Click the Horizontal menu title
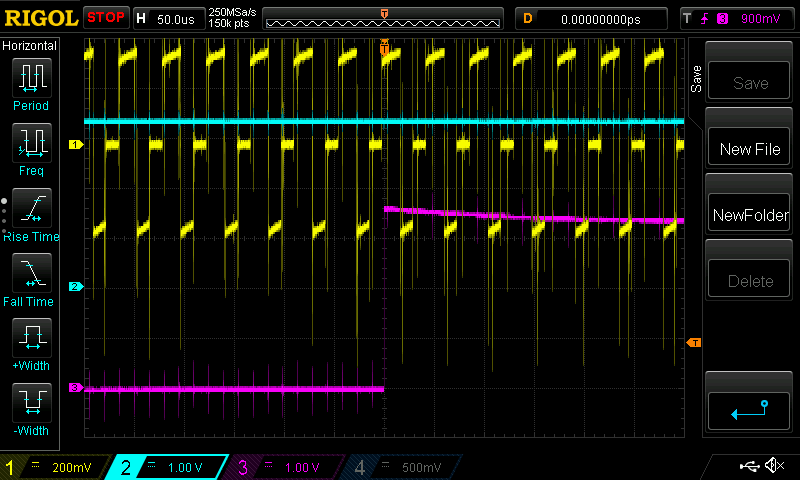 (x=29, y=46)
